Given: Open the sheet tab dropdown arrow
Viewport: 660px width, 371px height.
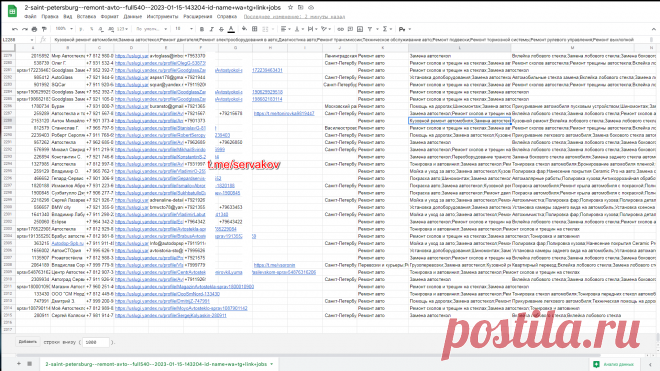Looking at the screenshot, I should coord(271,364).
